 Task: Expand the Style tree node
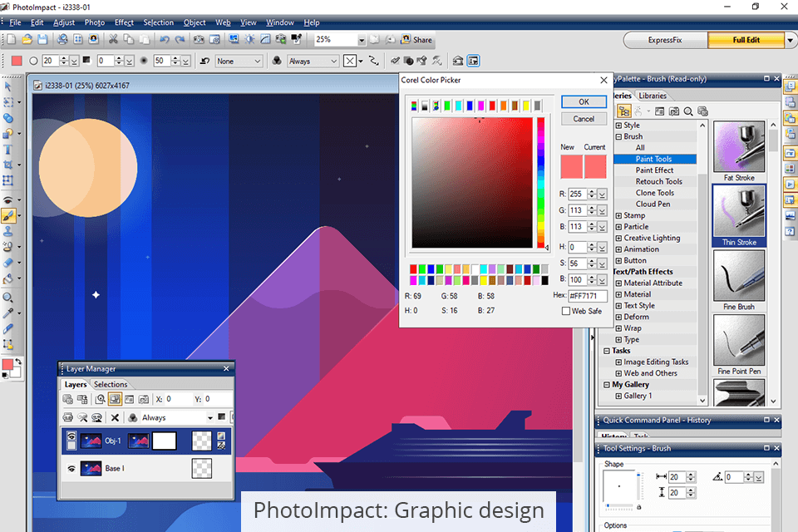coord(618,126)
